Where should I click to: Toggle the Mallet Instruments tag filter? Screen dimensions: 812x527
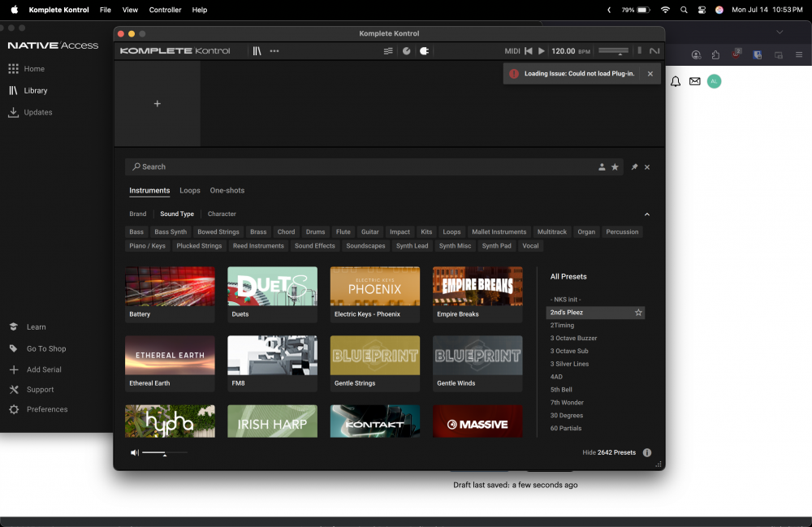tap(499, 232)
